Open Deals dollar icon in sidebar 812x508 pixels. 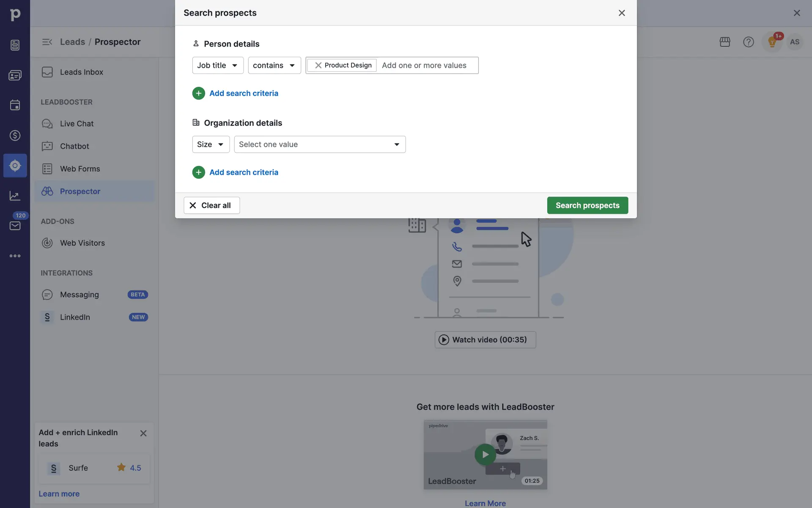15,135
